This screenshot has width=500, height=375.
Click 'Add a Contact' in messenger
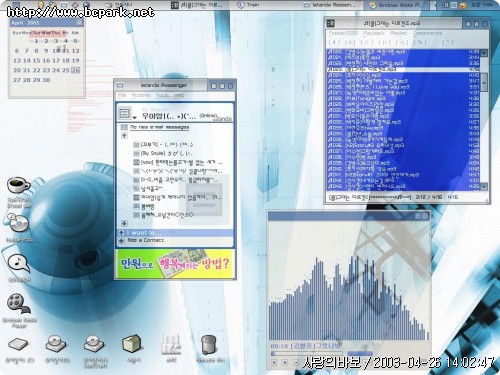coord(145,240)
